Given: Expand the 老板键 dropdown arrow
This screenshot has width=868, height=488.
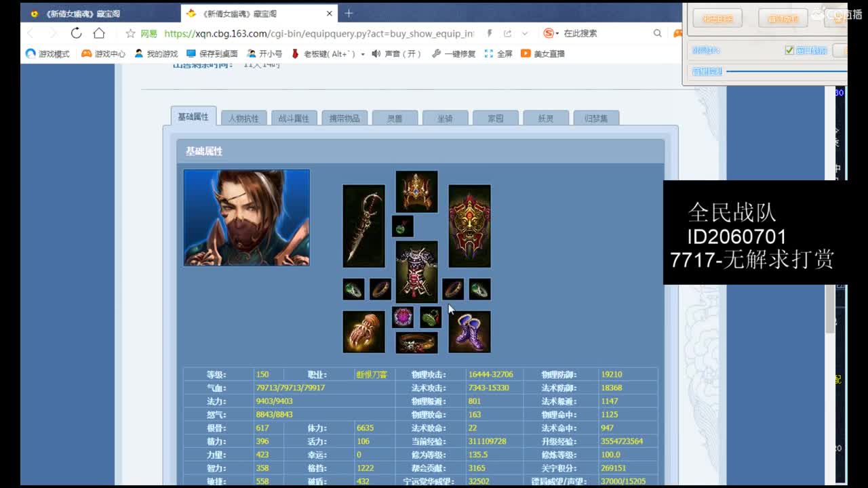Looking at the screenshot, I should coord(363,54).
